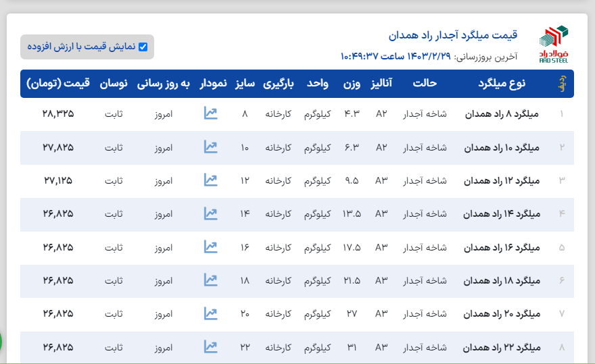Open chart icon for میلگرد 10 راد همدان
Image resolution: width=595 pixels, height=364 pixels.
(x=210, y=147)
